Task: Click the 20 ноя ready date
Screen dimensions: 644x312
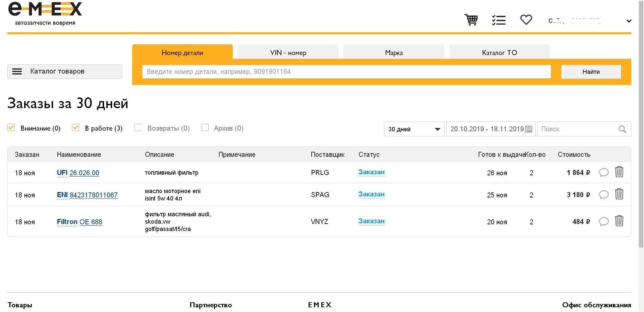Action: pyautogui.click(x=497, y=222)
